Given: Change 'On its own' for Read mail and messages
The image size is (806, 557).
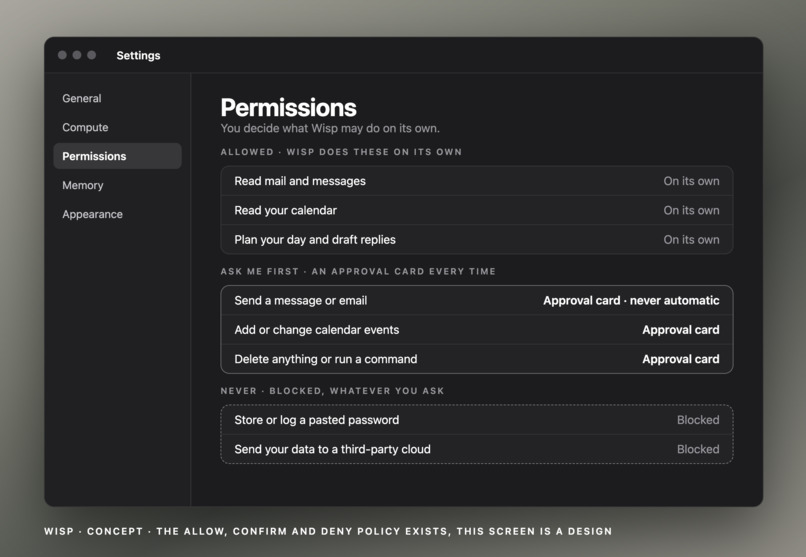Looking at the screenshot, I should pos(691,181).
